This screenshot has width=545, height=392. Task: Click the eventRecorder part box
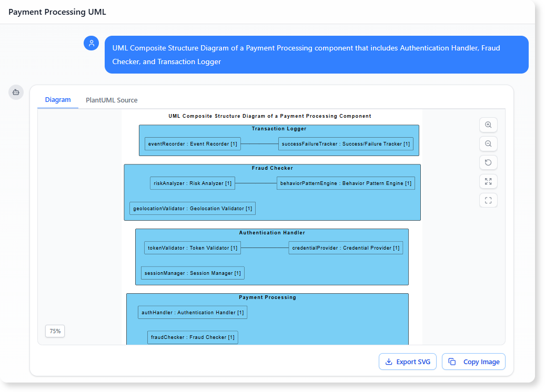pos(193,144)
